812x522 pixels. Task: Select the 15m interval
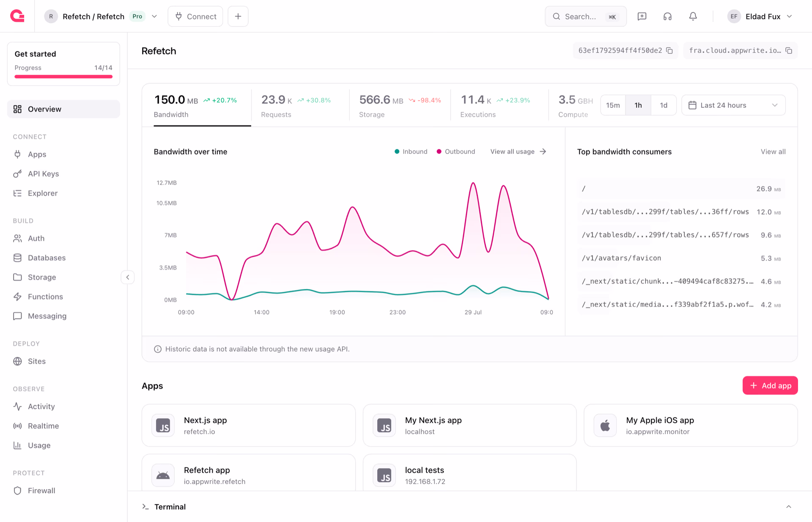(613, 105)
